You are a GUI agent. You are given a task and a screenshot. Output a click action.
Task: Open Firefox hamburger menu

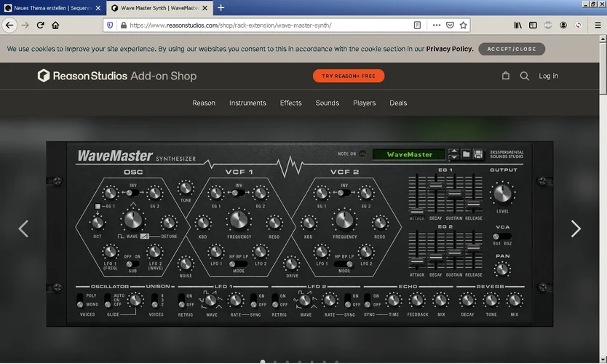click(598, 25)
